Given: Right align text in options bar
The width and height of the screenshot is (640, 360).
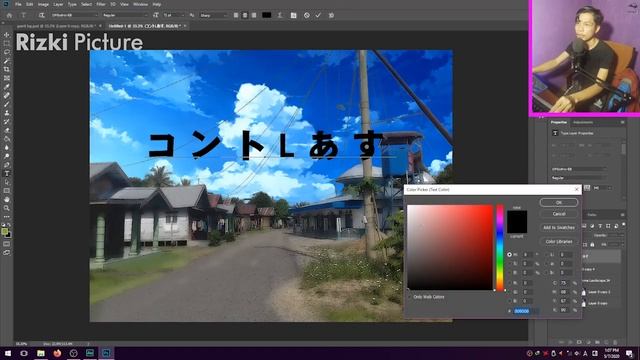Looking at the screenshot, I should pos(254,15).
